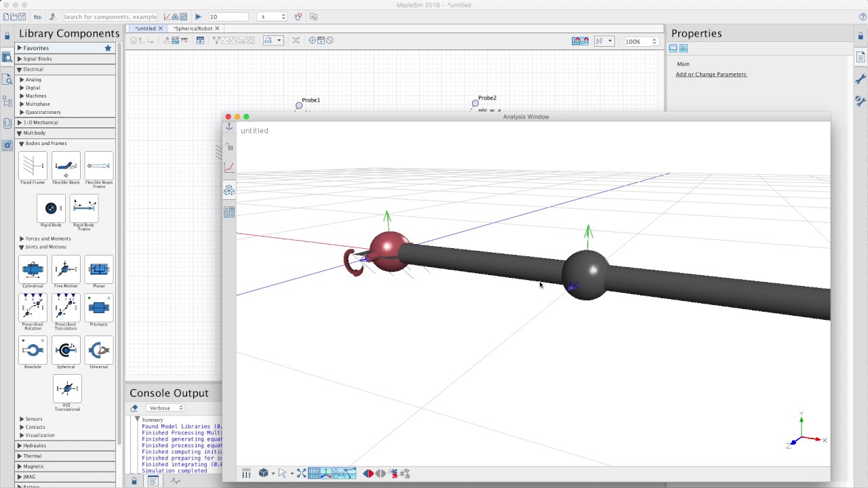Toggle the trace lines display button

351,473
